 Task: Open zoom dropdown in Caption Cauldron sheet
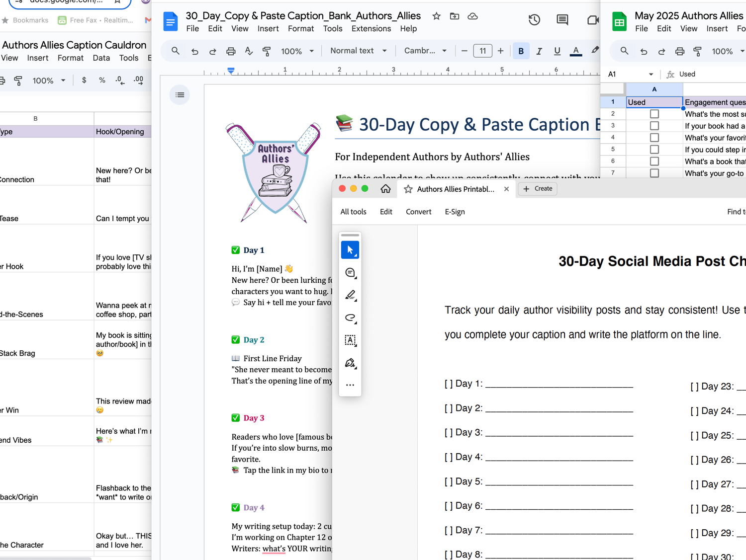49,80
